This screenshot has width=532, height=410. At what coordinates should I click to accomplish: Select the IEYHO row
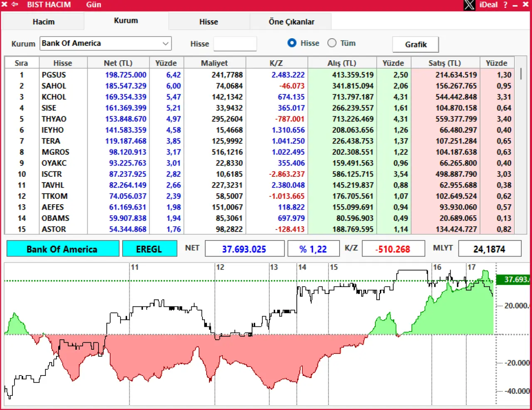(x=259, y=130)
